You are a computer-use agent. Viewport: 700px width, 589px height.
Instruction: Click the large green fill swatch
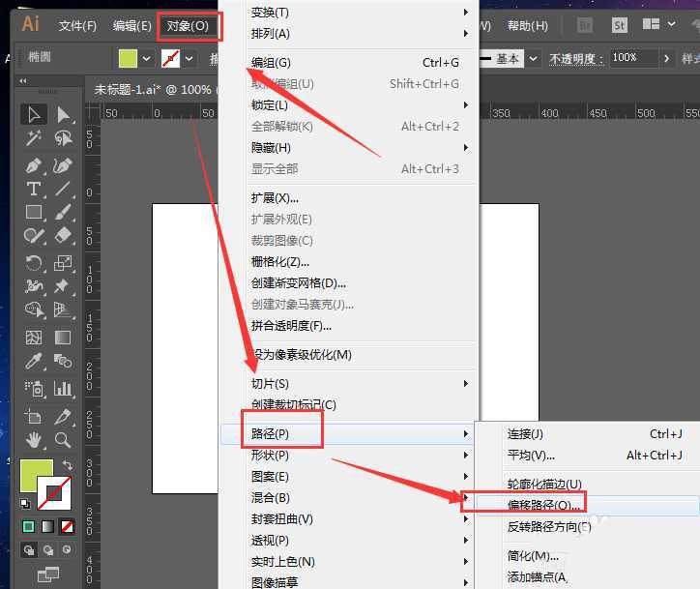pos(37,475)
